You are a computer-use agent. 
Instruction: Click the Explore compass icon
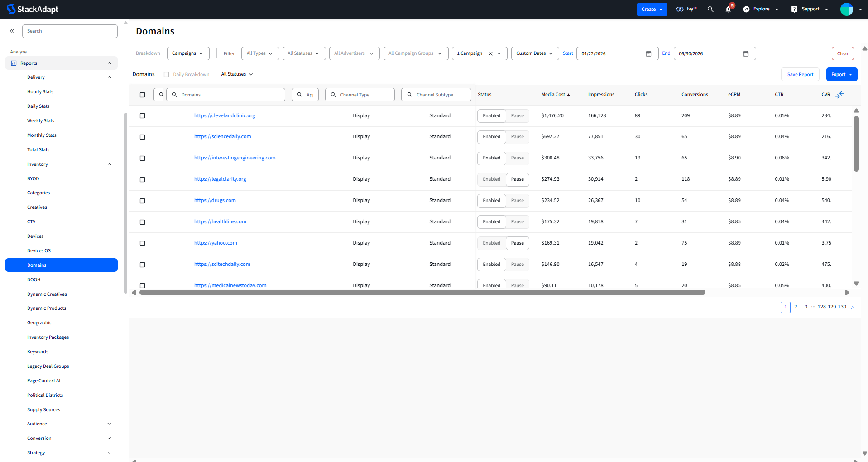point(746,9)
